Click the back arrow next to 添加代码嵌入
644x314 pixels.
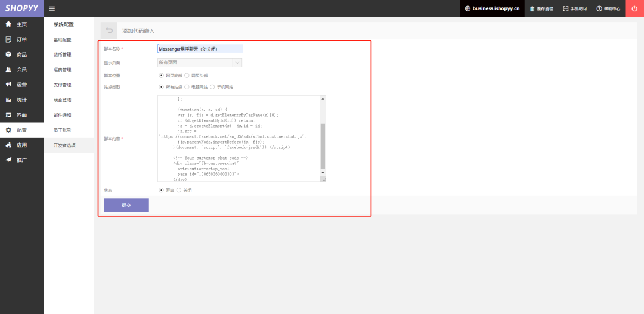[109, 30]
